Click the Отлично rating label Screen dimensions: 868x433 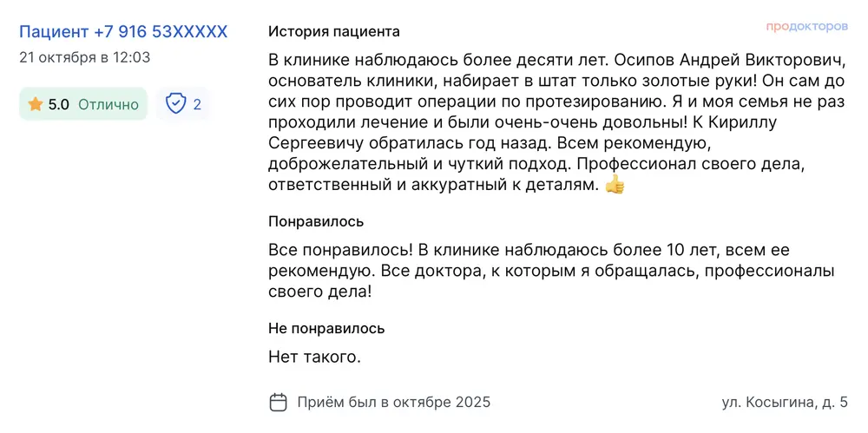click(108, 104)
